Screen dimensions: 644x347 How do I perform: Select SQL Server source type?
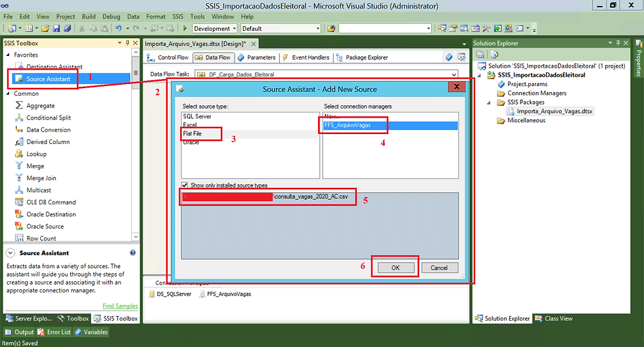click(250, 116)
